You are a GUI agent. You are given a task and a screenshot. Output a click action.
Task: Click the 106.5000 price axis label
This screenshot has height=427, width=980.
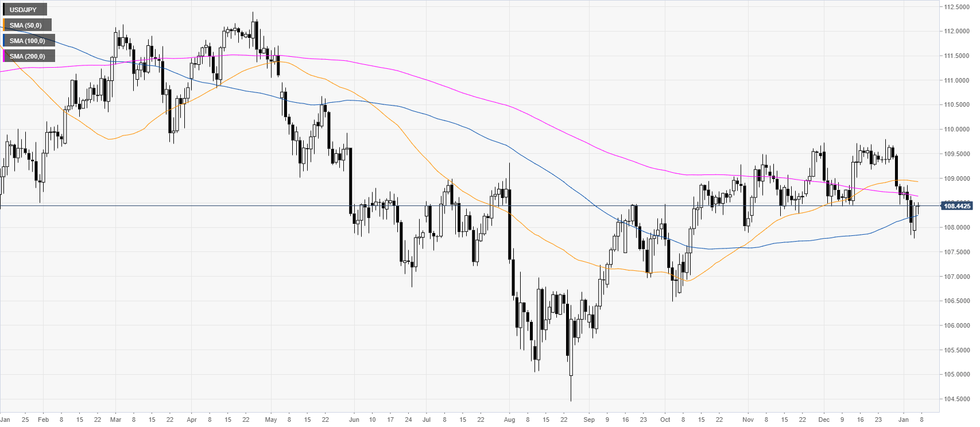[957, 301]
